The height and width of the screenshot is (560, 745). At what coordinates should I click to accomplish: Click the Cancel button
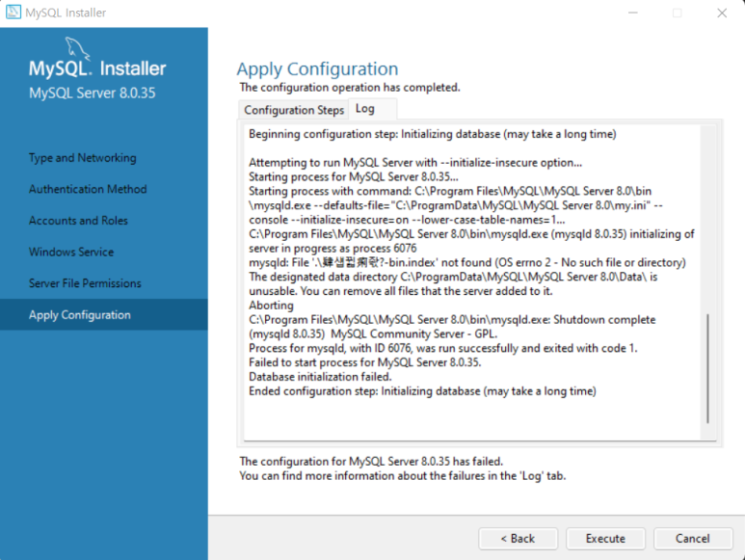pyautogui.click(x=693, y=538)
